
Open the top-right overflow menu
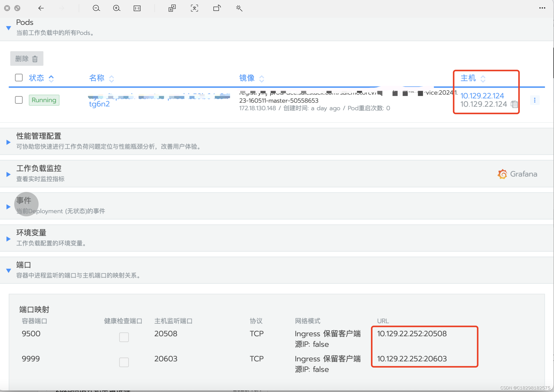pyautogui.click(x=542, y=8)
